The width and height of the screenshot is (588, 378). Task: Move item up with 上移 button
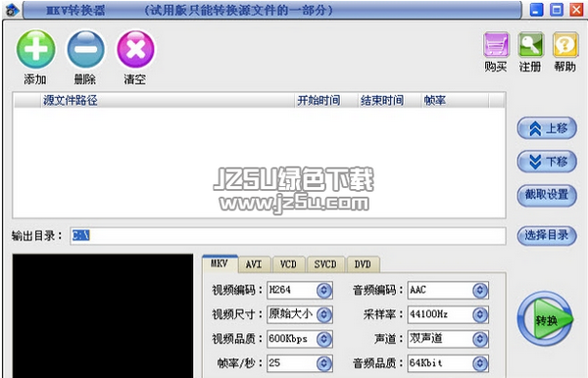click(547, 128)
